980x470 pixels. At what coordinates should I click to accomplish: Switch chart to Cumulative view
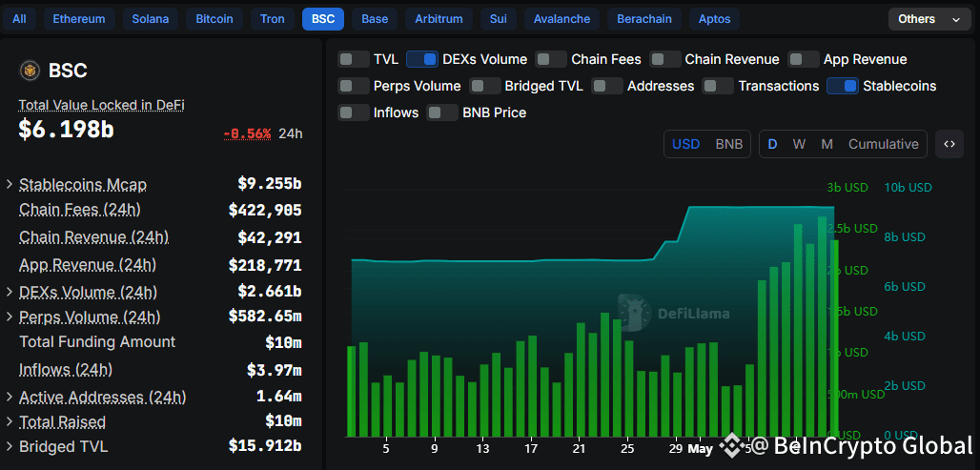883,144
